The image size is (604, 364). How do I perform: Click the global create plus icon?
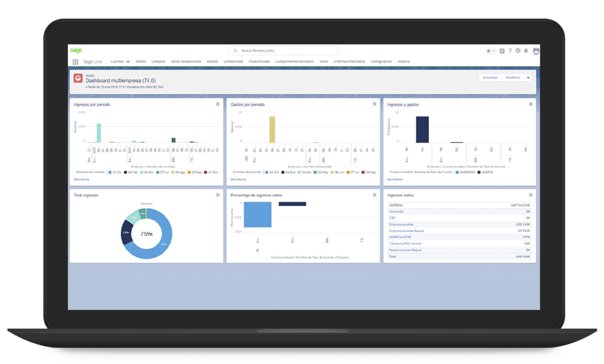pos(502,51)
